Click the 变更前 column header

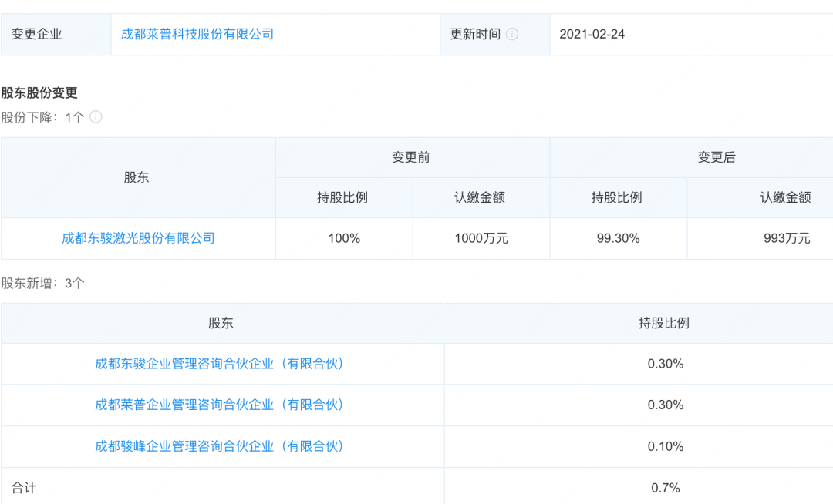(411, 157)
